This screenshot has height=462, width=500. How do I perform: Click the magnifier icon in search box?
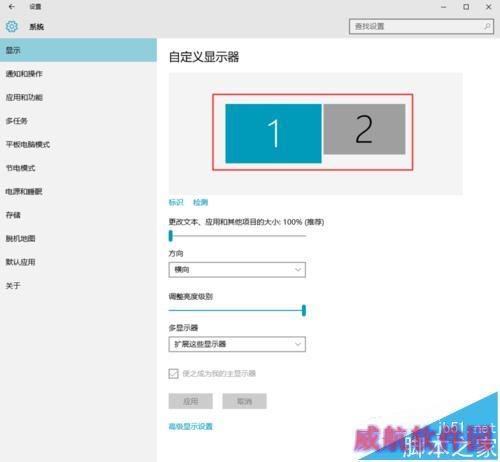click(x=487, y=26)
